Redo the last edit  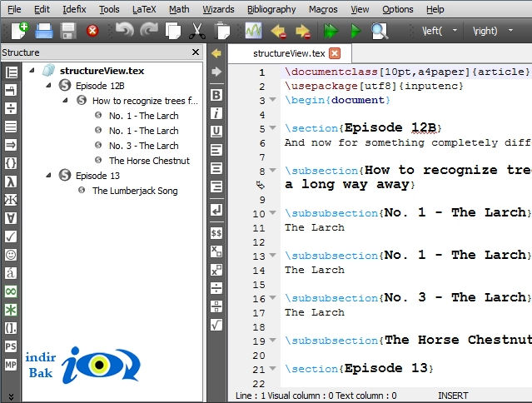149,30
